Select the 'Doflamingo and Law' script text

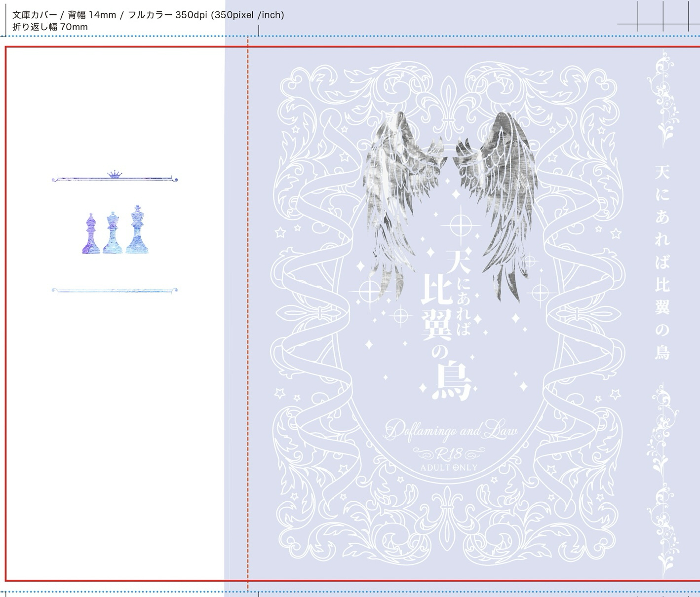coord(451,431)
